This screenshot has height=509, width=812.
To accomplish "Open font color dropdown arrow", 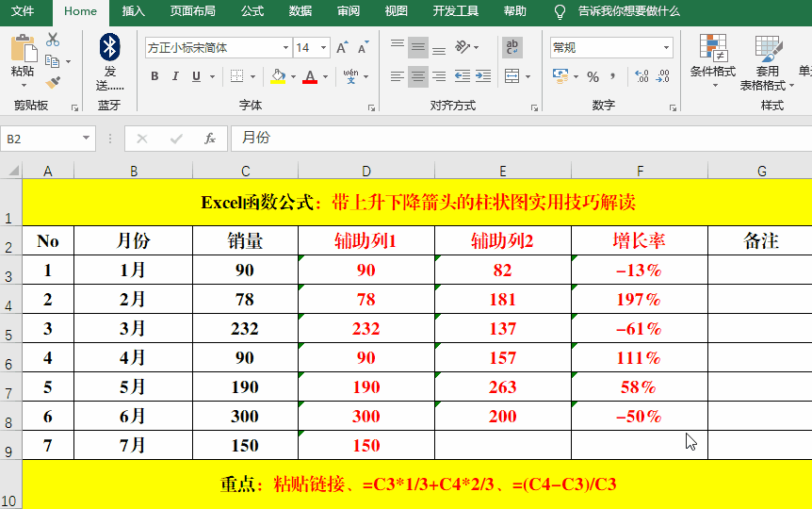I will point(325,76).
